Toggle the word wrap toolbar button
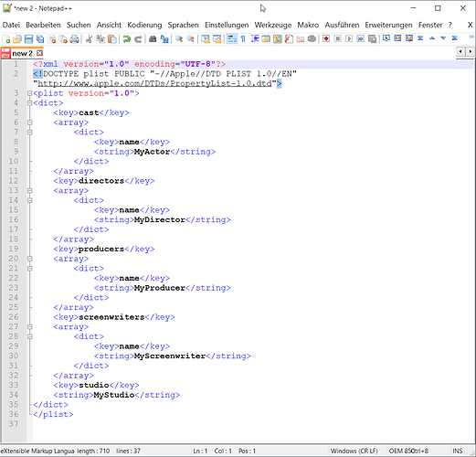This screenshot has height=457, width=476. click(232, 39)
